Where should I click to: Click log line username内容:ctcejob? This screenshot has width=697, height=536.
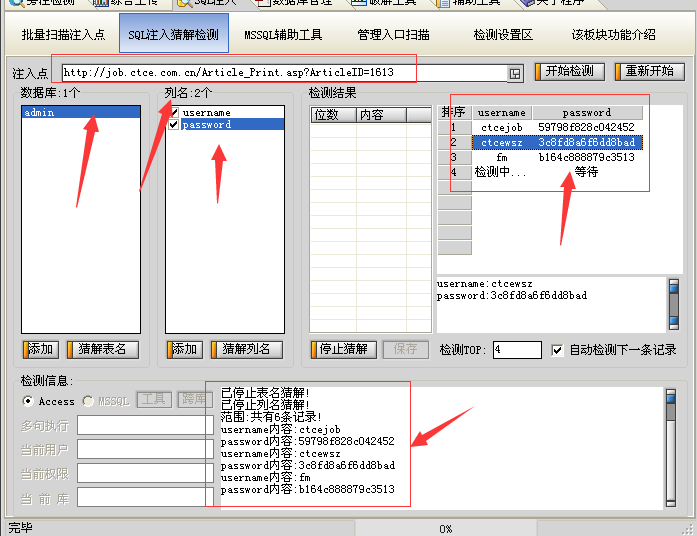[280, 429]
